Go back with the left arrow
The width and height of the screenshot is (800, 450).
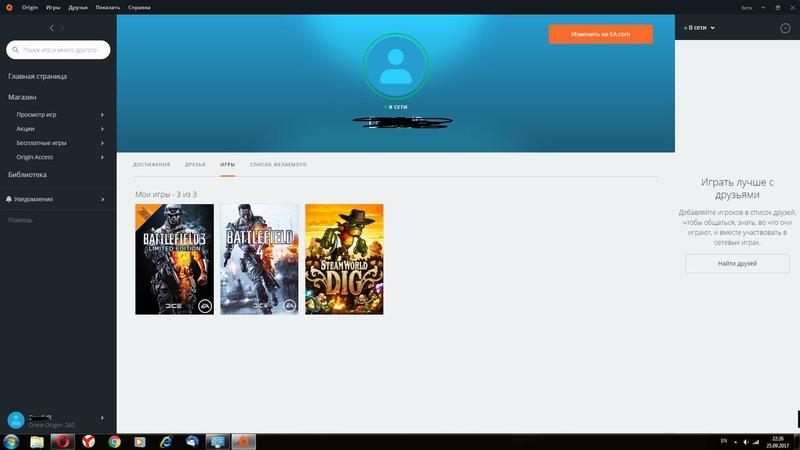coord(52,28)
